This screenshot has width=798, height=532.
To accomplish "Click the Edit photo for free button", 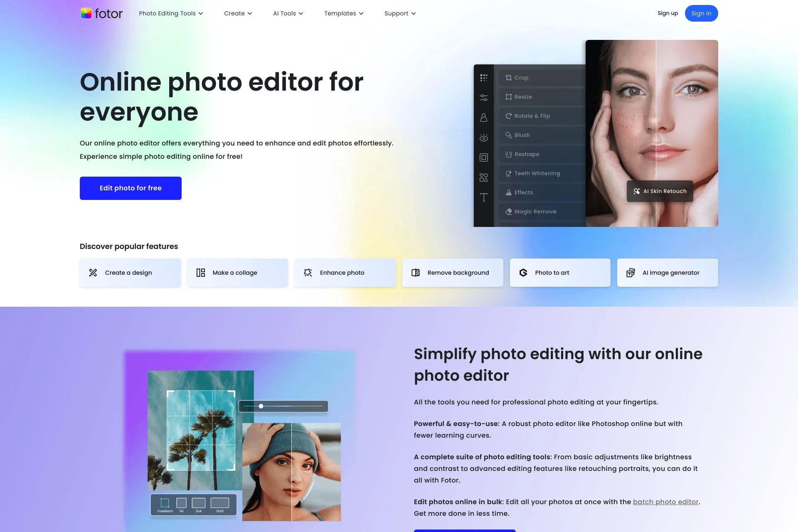I will 131,188.
